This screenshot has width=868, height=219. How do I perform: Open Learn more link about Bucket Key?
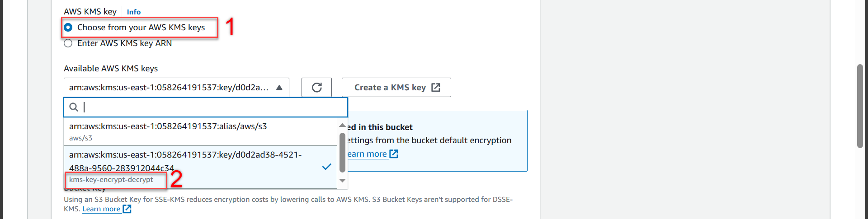click(x=101, y=209)
